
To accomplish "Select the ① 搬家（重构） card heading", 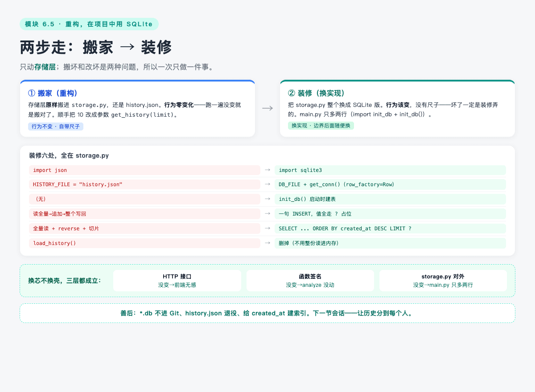I will click(x=53, y=93).
